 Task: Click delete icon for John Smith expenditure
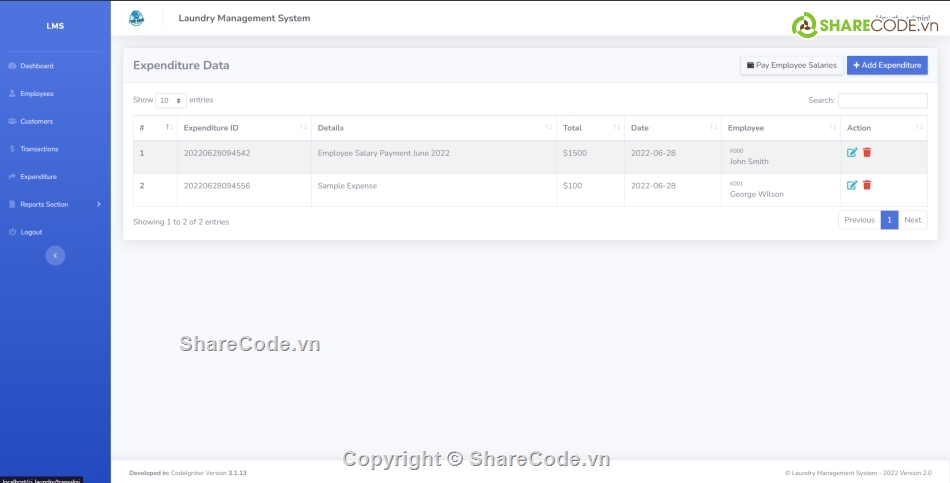click(867, 152)
